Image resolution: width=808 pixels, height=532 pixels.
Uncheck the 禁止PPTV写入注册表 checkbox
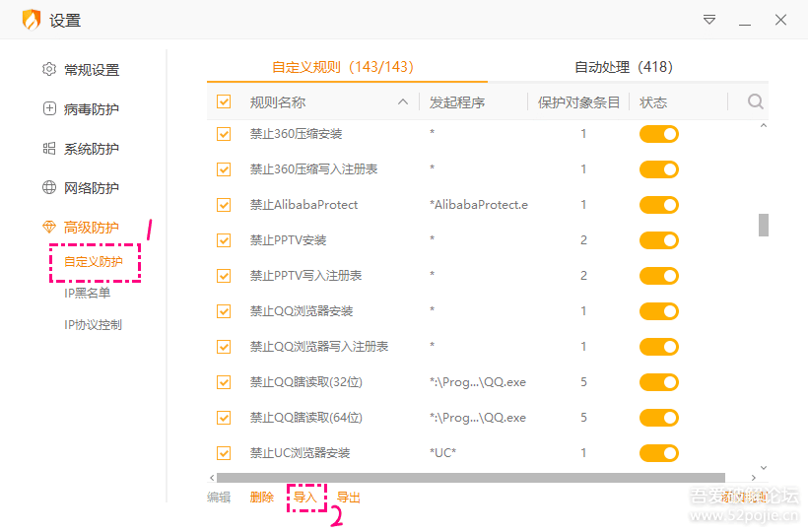point(224,276)
